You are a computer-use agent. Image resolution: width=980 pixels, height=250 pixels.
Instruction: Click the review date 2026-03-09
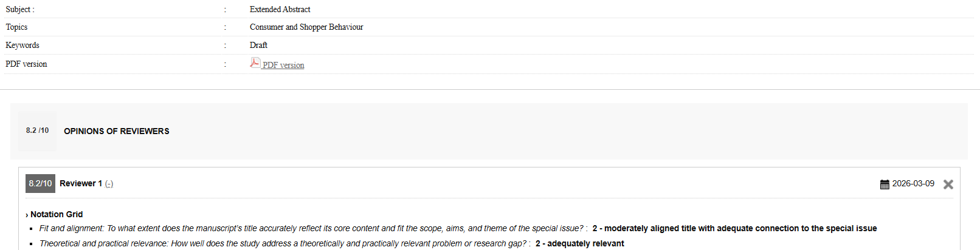coord(913,183)
